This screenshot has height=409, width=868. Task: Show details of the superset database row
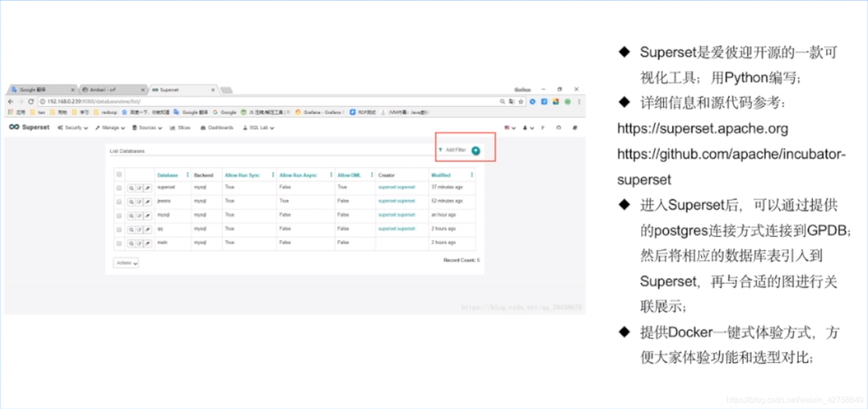pyautogui.click(x=131, y=188)
